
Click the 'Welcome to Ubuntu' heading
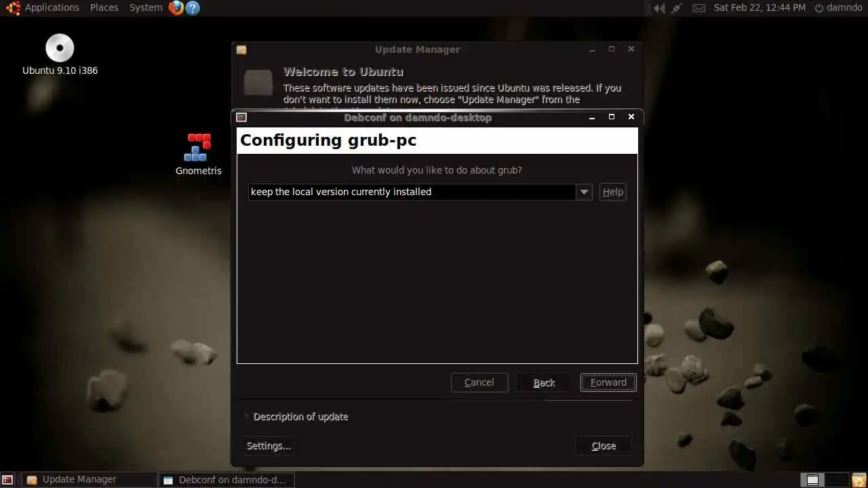343,72
